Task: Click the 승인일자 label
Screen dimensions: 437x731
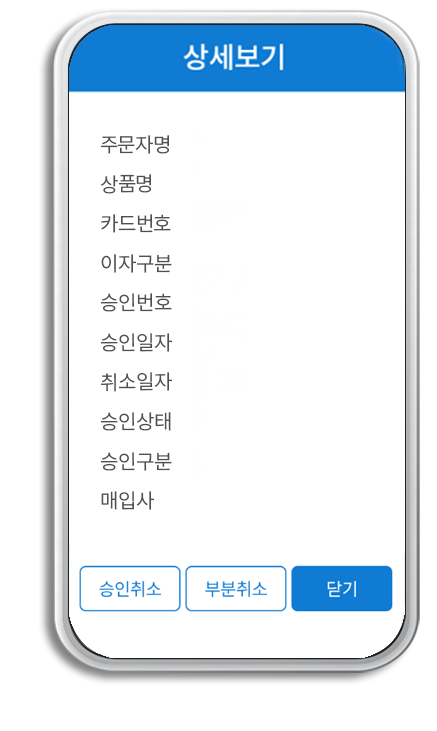Action: coord(136,342)
